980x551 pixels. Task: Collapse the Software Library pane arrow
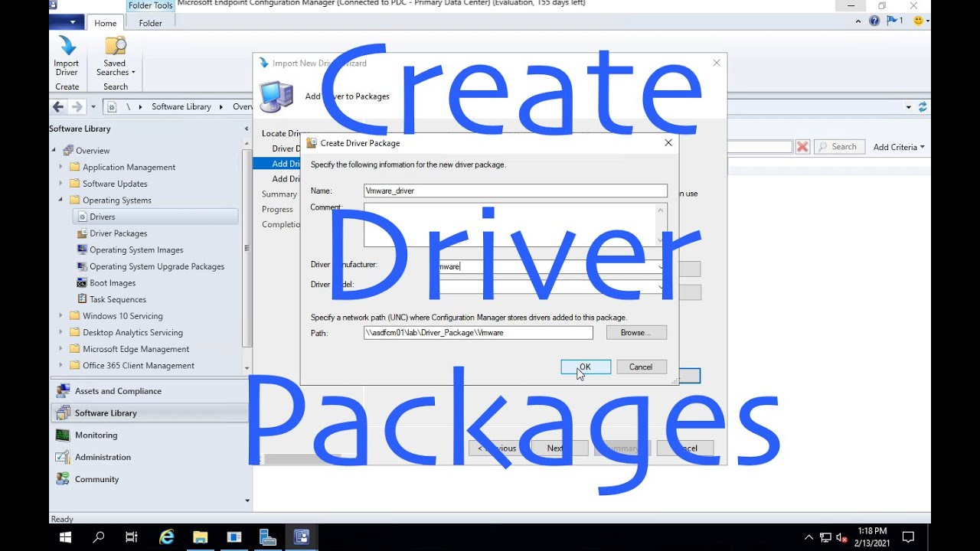247,129
